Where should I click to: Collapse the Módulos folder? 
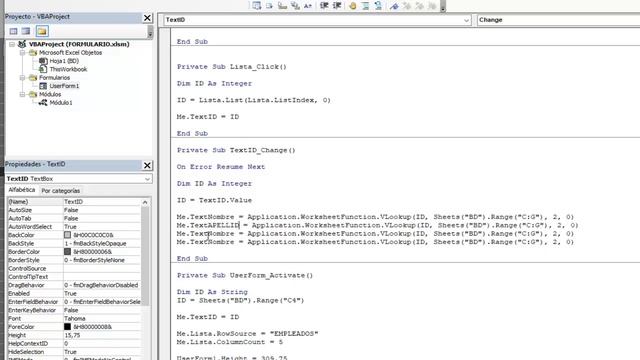click(22, 94)
